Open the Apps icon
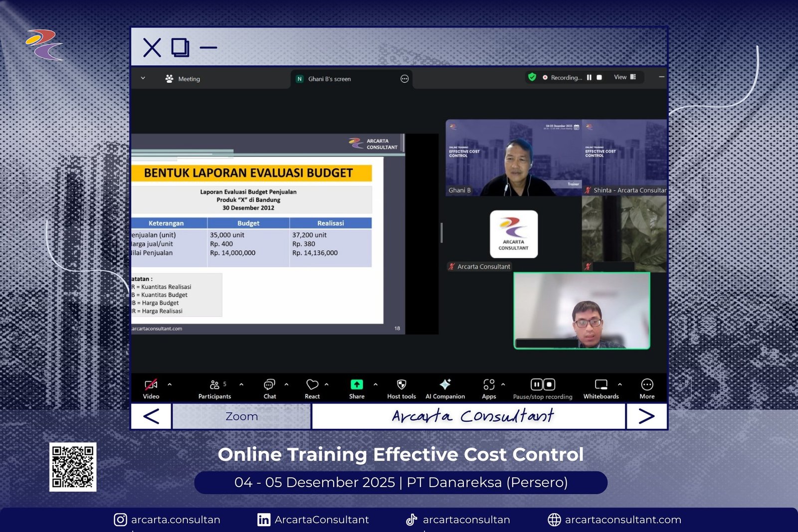 [489, 385]
